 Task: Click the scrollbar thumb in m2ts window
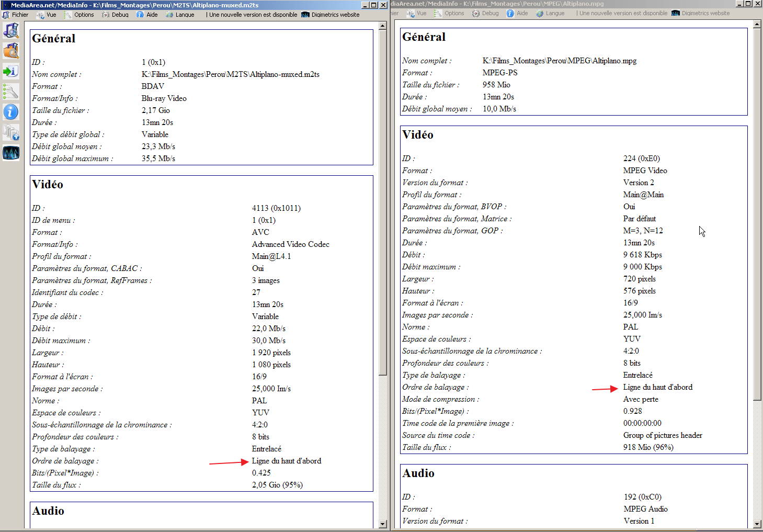click(x=382, y=202)
